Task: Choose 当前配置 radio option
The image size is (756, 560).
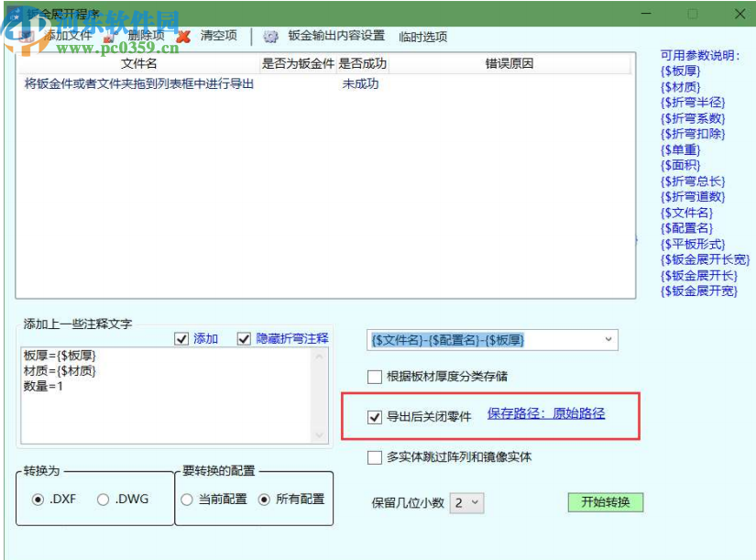Action: point(187,500)
